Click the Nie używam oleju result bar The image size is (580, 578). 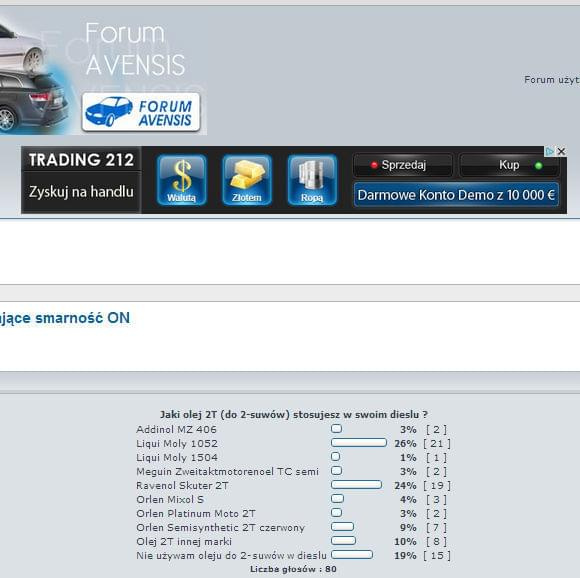point(352,554)
